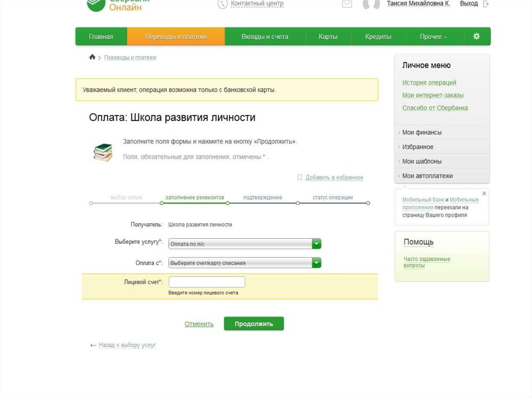532x398 pixels.
Task: Click the Лицевой счет input field
Action: coord(207,282)
